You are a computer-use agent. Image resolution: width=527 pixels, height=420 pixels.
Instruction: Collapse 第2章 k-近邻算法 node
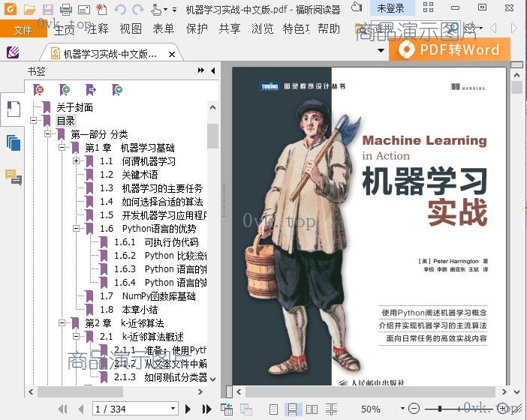click(62, 323)
